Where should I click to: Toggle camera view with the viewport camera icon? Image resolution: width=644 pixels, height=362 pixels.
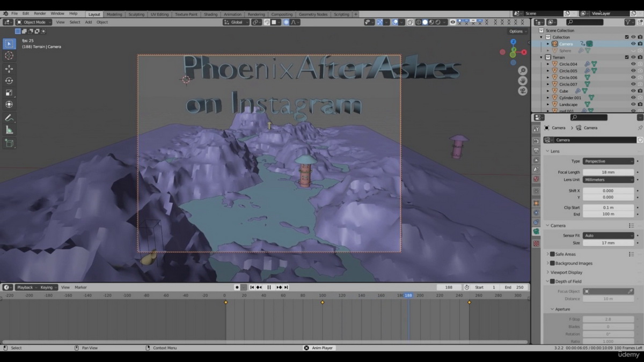click(523, 91)
